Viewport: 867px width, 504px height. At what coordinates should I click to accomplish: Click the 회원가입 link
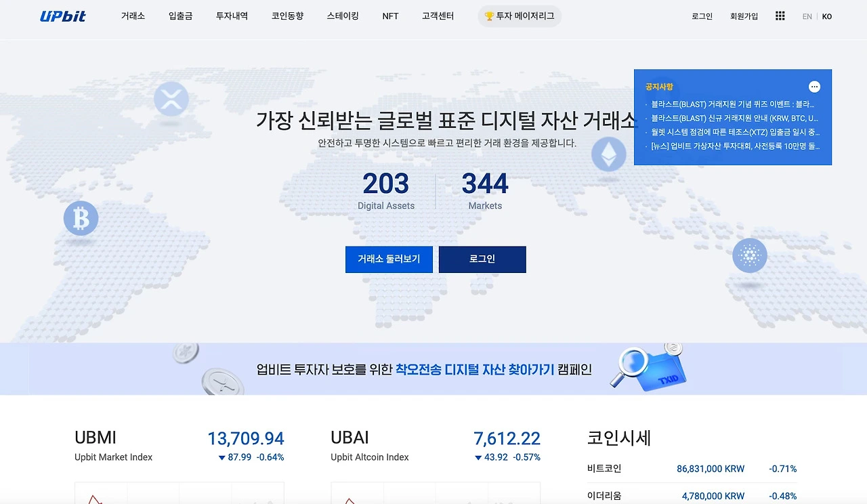coord(744,16)
